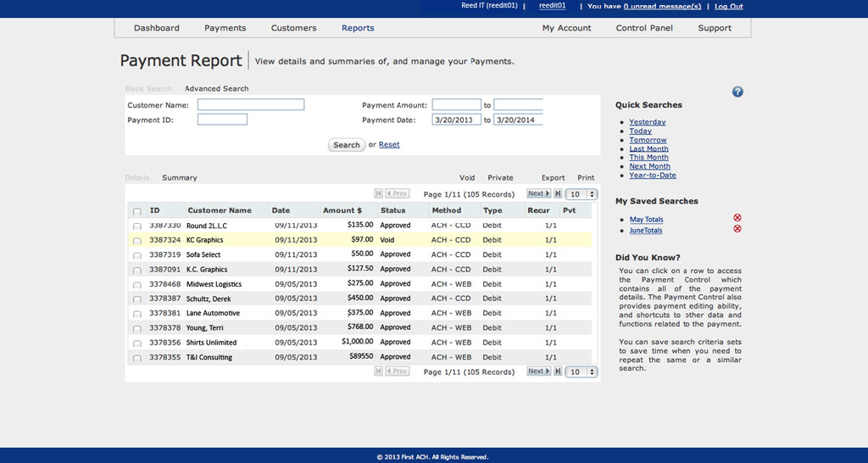Open the Customers menu

(x=294, y=28)
